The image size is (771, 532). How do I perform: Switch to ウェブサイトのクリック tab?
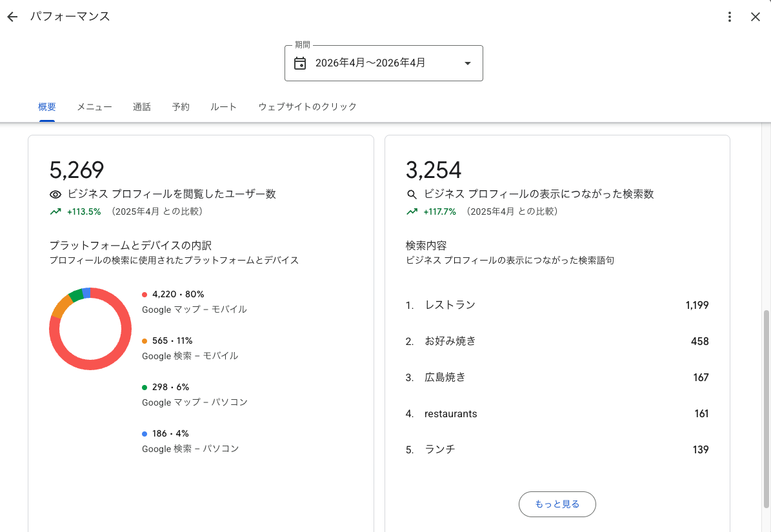click(307, 106)
